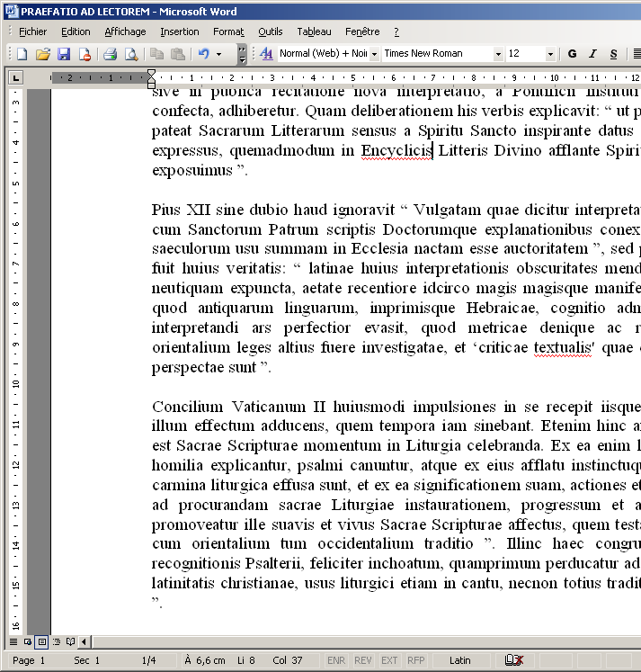The height and width of the screenshot is (672, 641).
Task: Click the Open folder icon
Action: [42, 54]
